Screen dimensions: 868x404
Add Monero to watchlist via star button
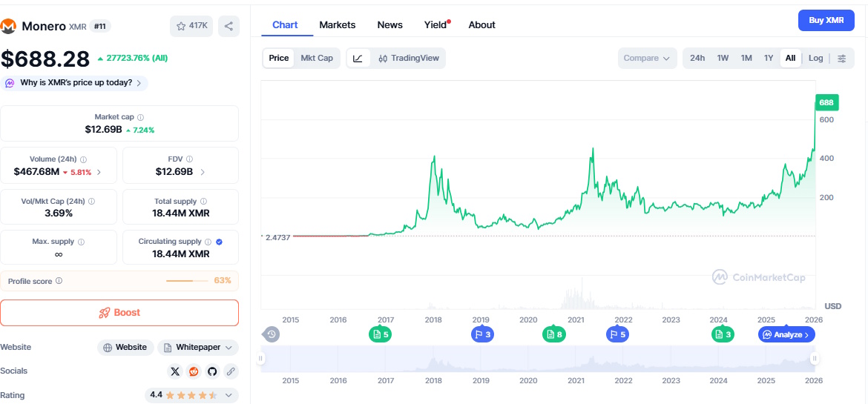tap(191, 26)
